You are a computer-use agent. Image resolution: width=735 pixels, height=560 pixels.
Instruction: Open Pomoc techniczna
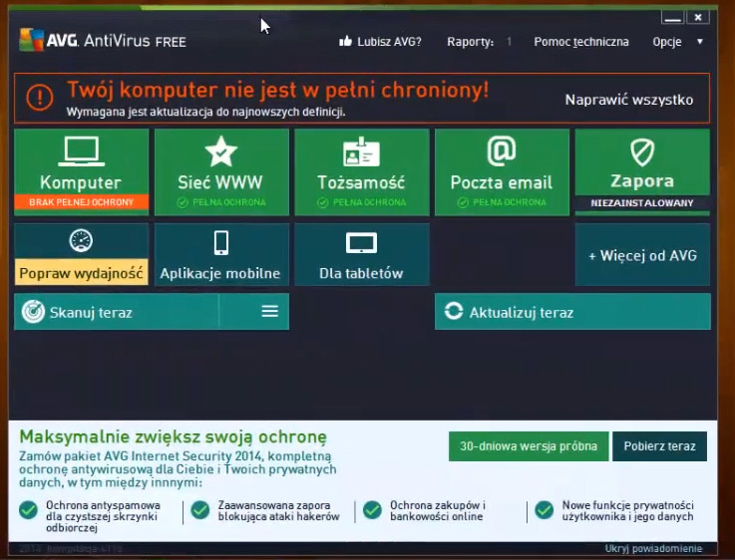581,42
